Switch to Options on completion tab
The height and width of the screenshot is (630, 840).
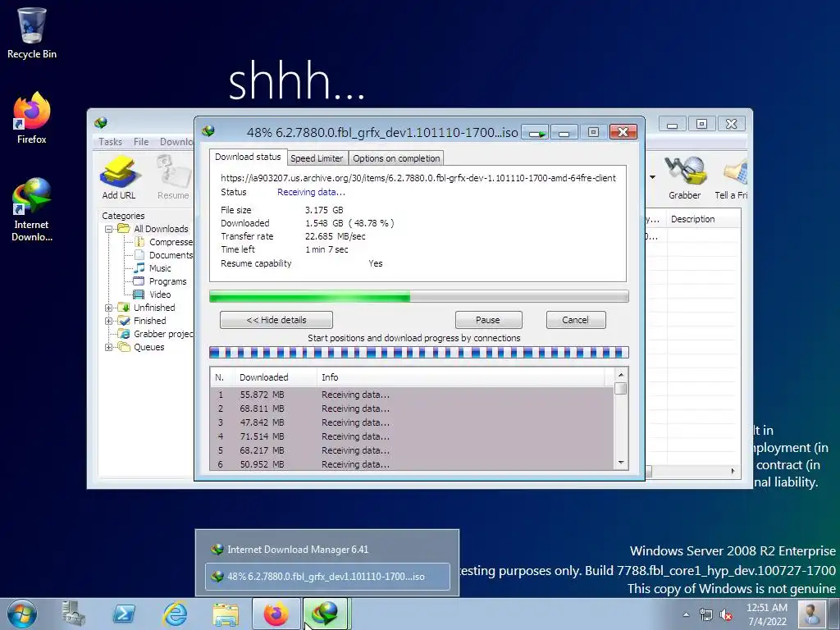pyautogui.click(x=396, y=158)
